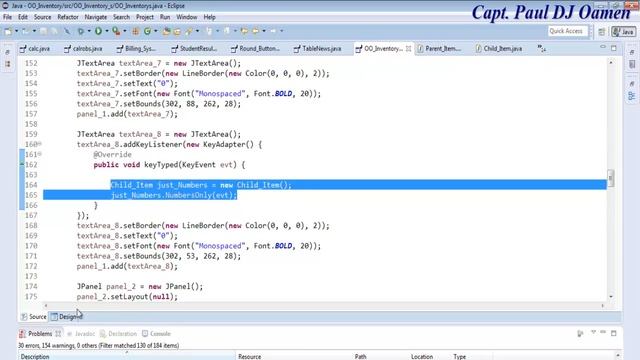Click the Open Type toolbar icon
This screenshot has width=640, height=360.
pyautogui.click(x=166, y=31)
